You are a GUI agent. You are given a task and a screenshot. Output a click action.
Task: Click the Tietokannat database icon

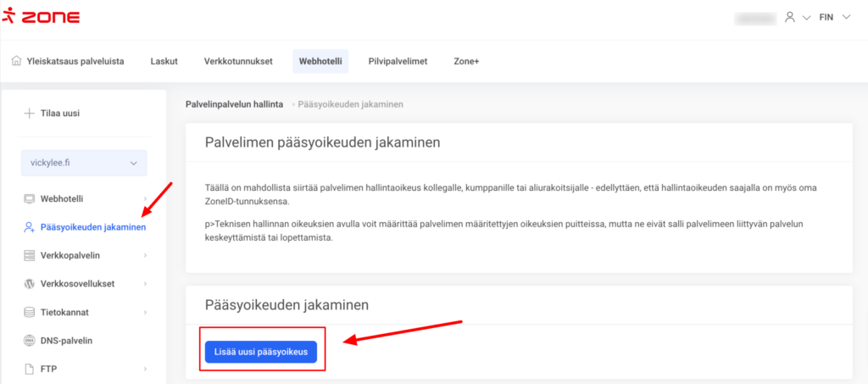point(29,312)
